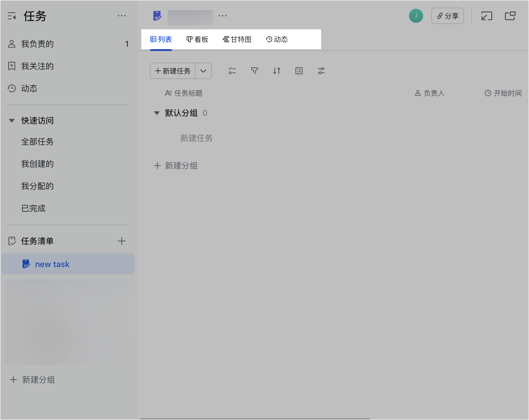Click the 分享 button
The height and width of the screenshot is (420, 529).
tap(447, 16)
